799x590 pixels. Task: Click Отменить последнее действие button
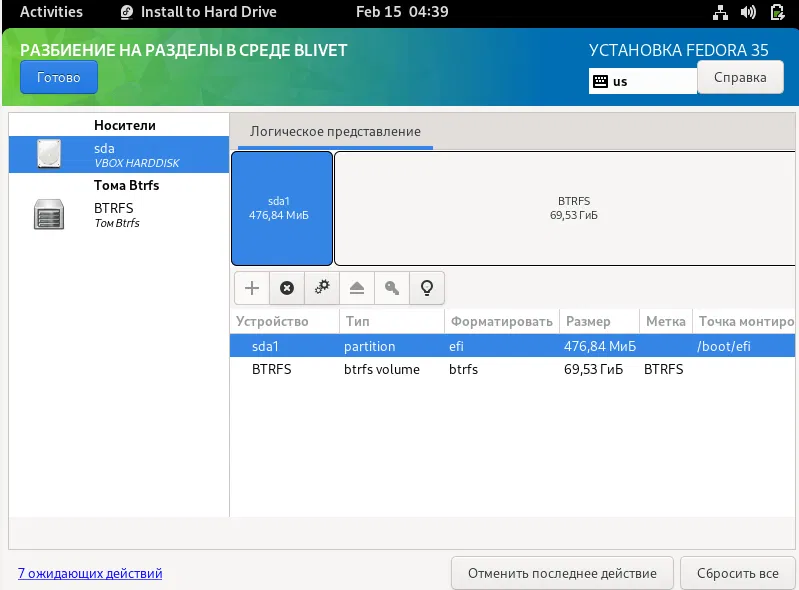tap(562, 573)
